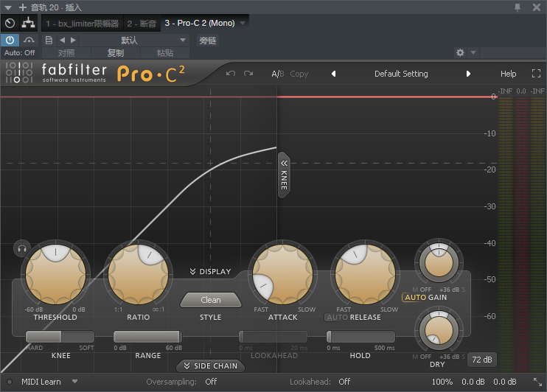Click the RANGE slider
The width and height of the screenshot is (547, 392).
147,337
